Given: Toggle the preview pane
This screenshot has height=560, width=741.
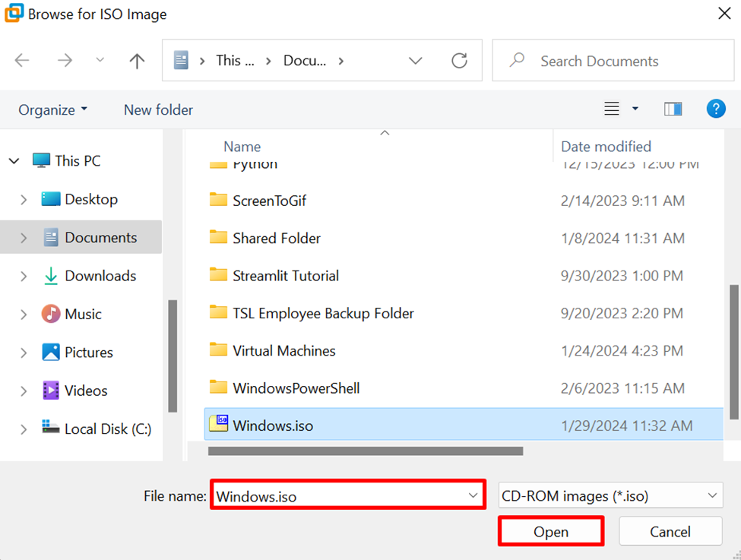Looking at the screenshot, I should (x=673, y=109).
